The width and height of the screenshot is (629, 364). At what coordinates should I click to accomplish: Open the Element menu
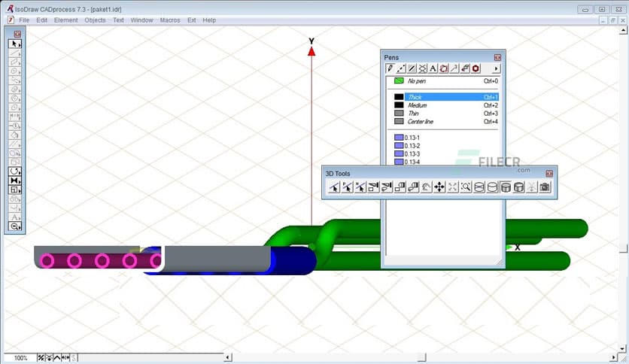click(x=65, y=20)
